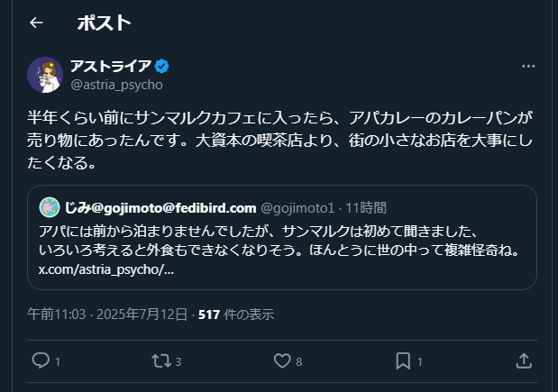Open the three-dot more options menu
The width and height of the screenshot is (558, 392).
[528, 68]
